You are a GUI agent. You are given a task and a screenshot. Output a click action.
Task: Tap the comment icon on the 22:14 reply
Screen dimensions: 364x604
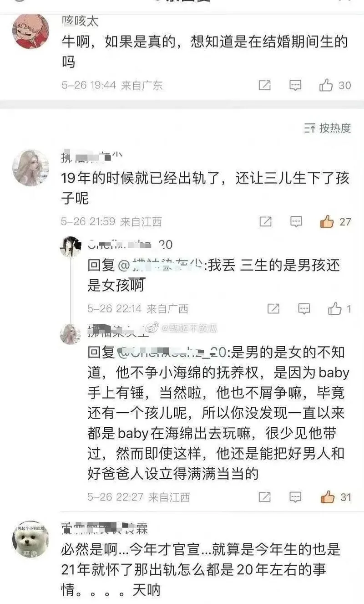point(304,309)
